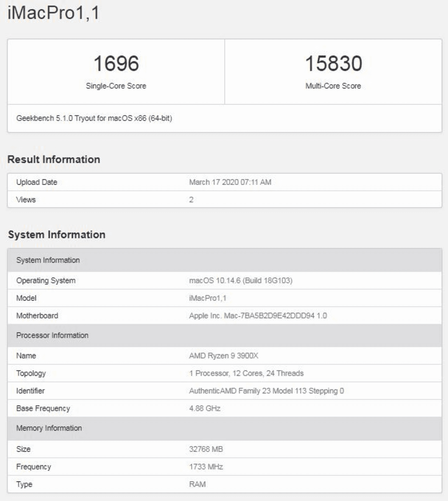Click the Topology label
This screenshot has height=501, width=448.
point(31,373)
